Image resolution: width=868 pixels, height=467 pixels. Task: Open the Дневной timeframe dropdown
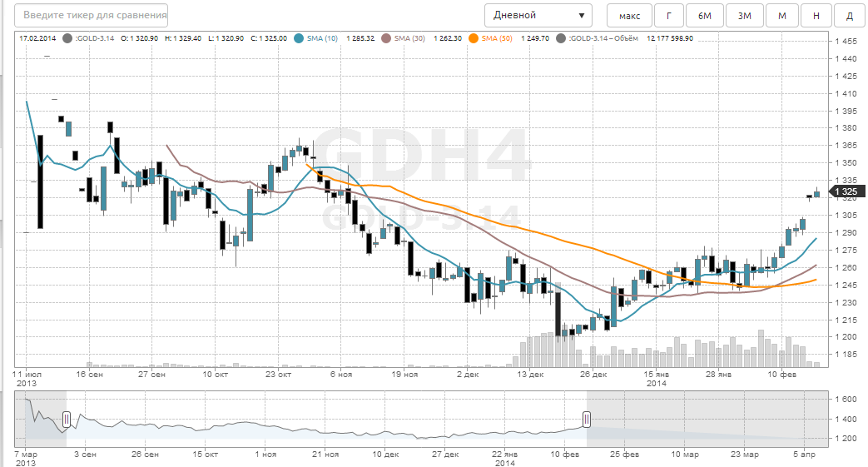pyautogui.click(x=538, y=15)
